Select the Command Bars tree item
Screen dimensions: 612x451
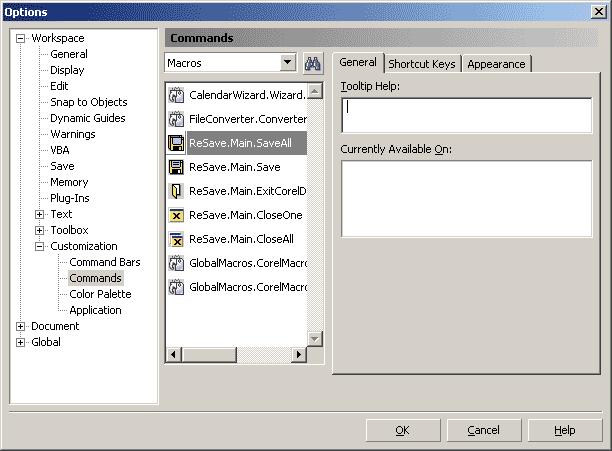tap(105, 262)
